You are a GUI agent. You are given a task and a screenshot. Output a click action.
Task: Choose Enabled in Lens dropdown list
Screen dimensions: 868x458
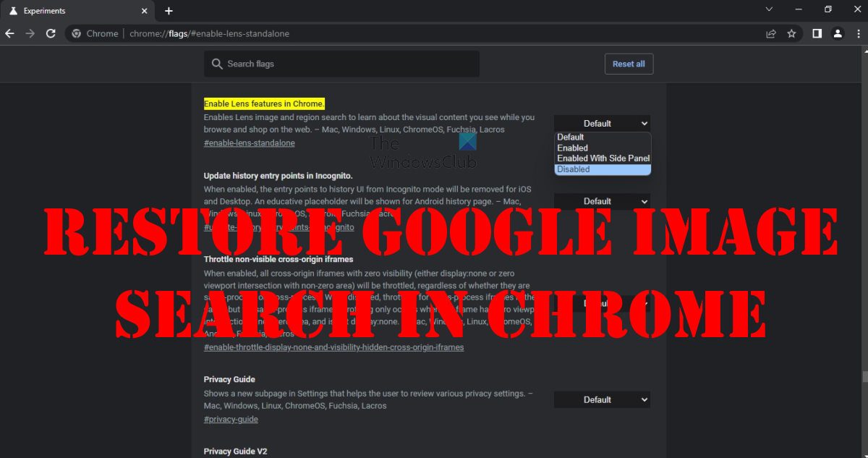603,148
